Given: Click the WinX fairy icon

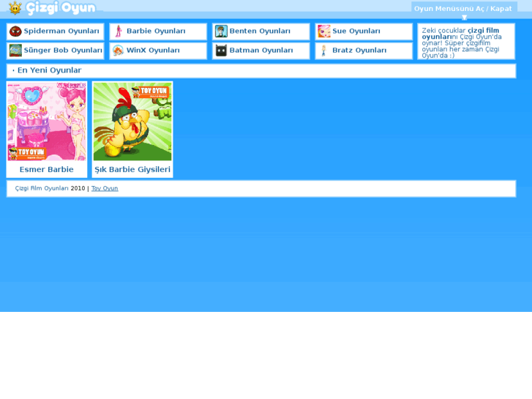Looking at the screenshot, I should coord(118,51).
